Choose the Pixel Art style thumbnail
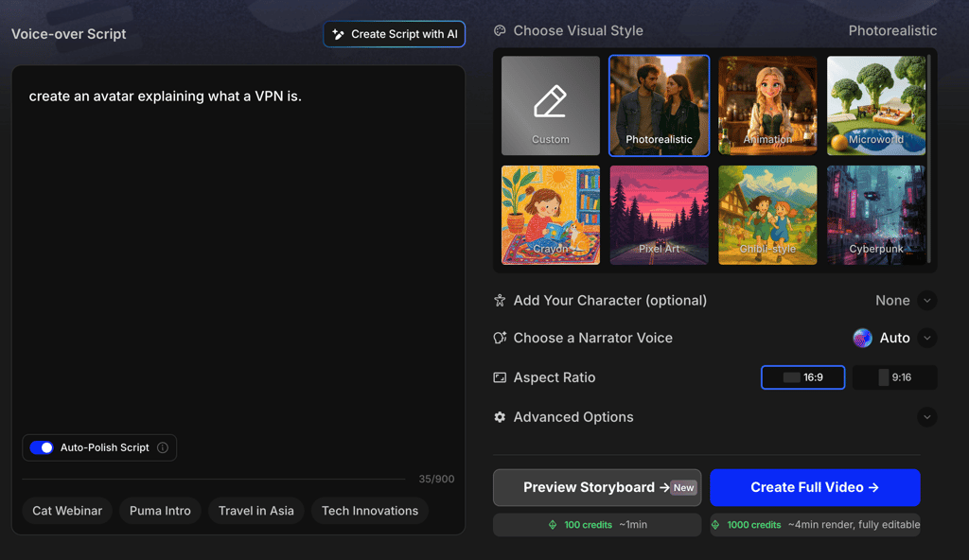This screenshot has height=560, width=969. click(x=660, y=215)
